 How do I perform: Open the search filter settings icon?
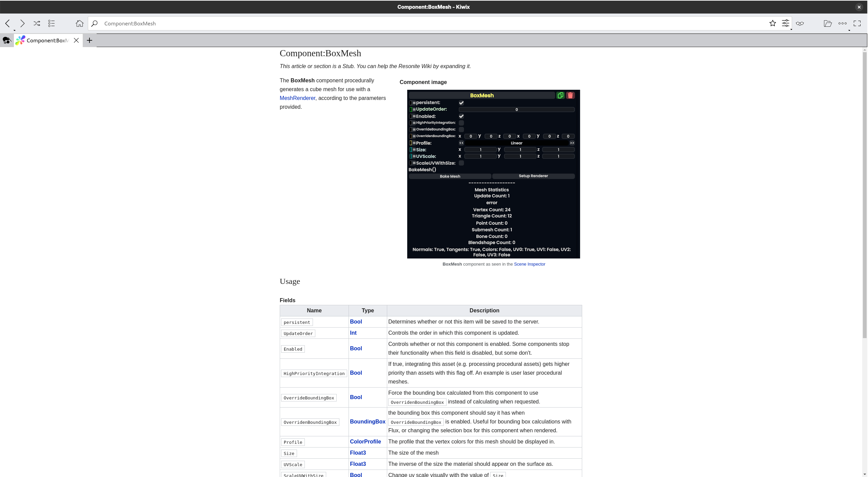coord(785,23)
